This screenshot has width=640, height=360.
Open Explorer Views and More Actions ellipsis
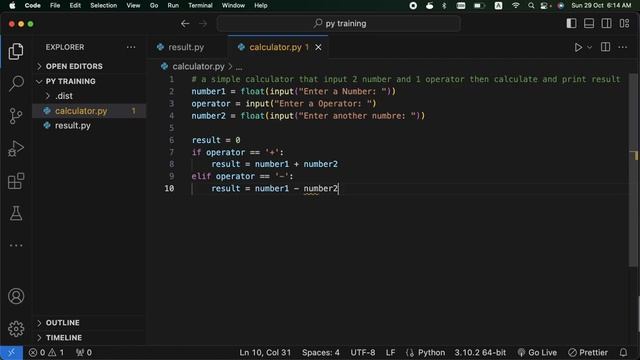click(131, 47)
